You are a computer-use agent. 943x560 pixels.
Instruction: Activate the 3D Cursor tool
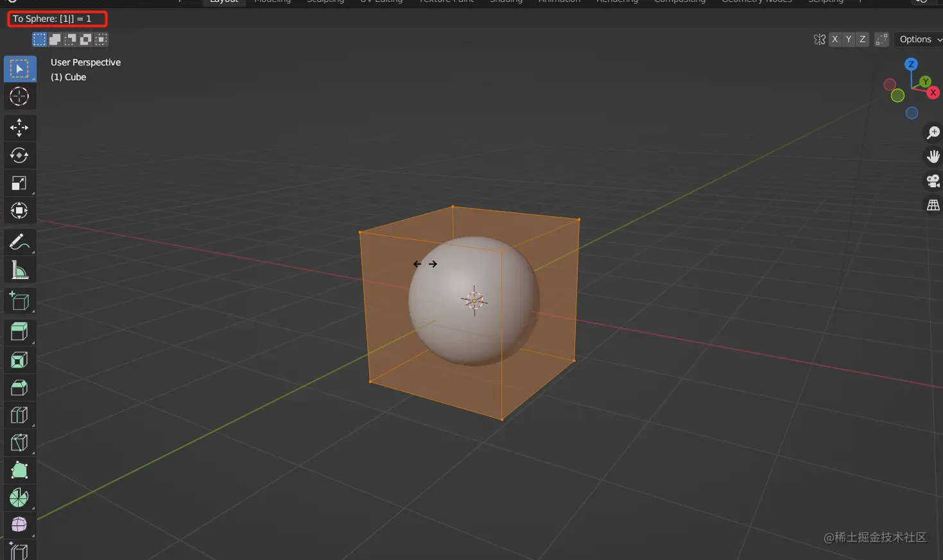coord(20,96)
